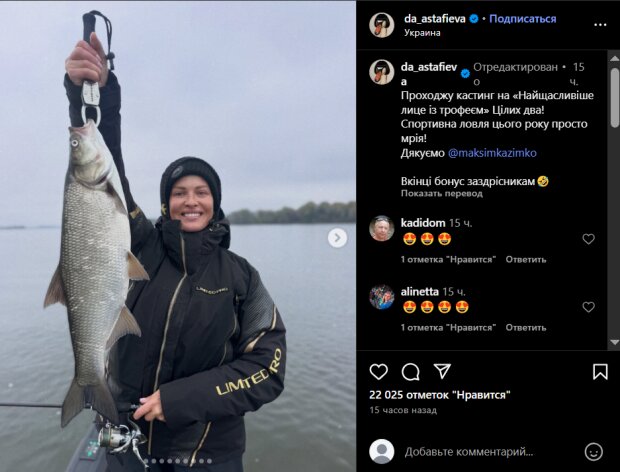This screenshot has height=472, width=620.
Task: Like alinetta's comment with the heart
Action: tap(588, 307)
